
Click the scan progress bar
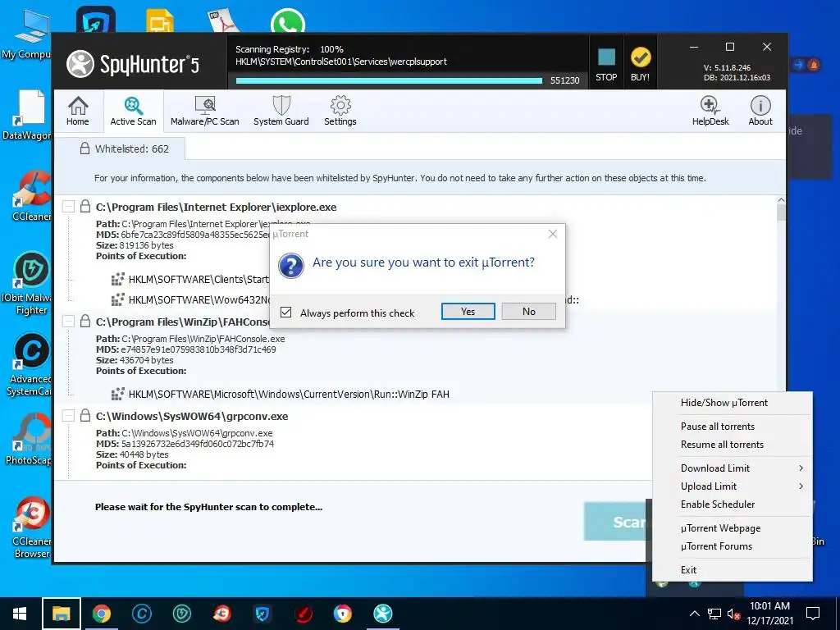tap(389, 81)
